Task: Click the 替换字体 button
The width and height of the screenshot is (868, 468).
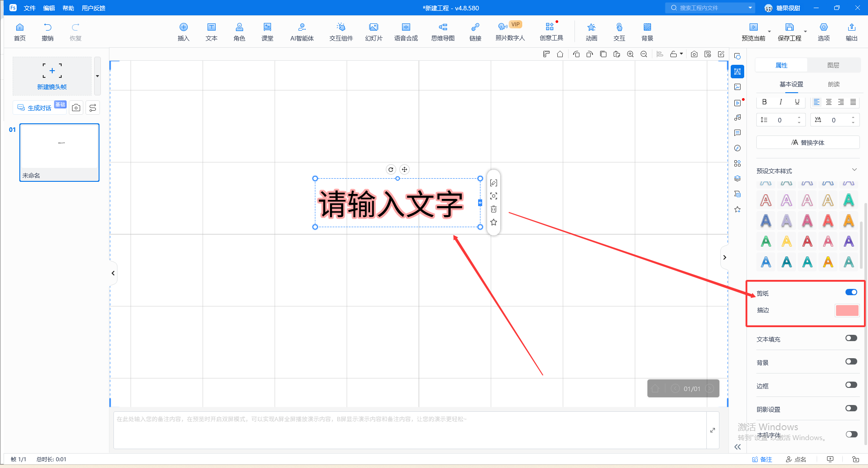Action: [x=808, y=143]
